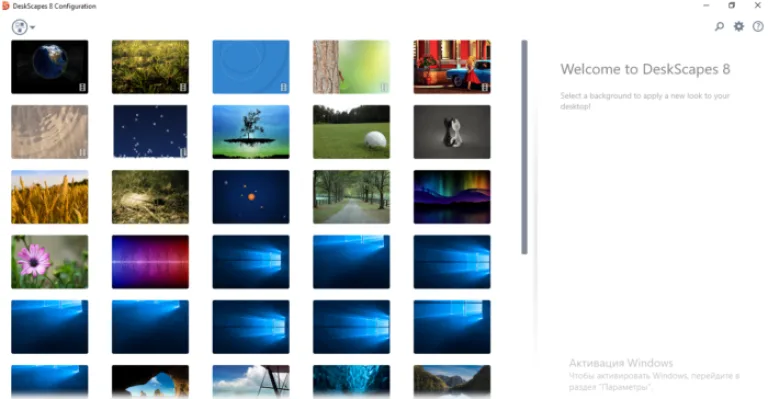Expand the dropdown arrow beside the globe icon
The height and width of the screenshot is (399, 768).
(32, 27)
